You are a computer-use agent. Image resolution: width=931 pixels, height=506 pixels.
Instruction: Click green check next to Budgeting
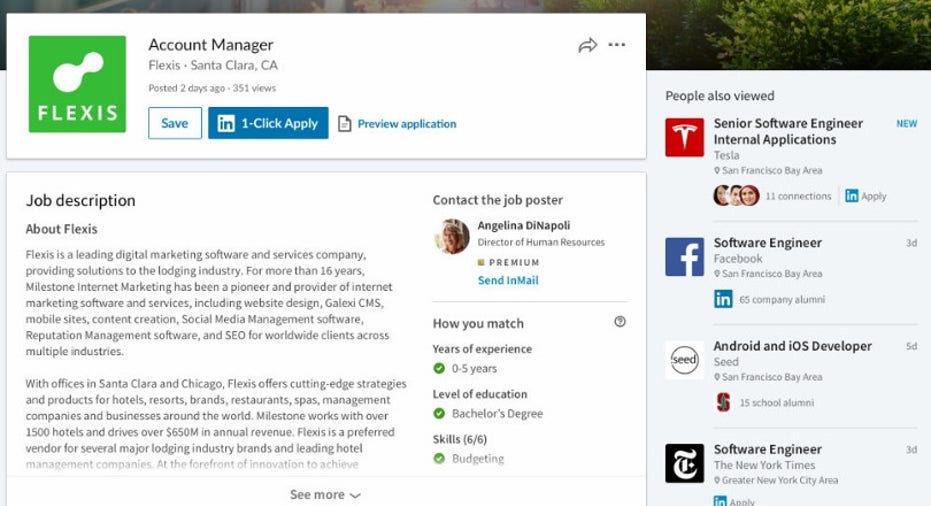(x=439, y=458)
